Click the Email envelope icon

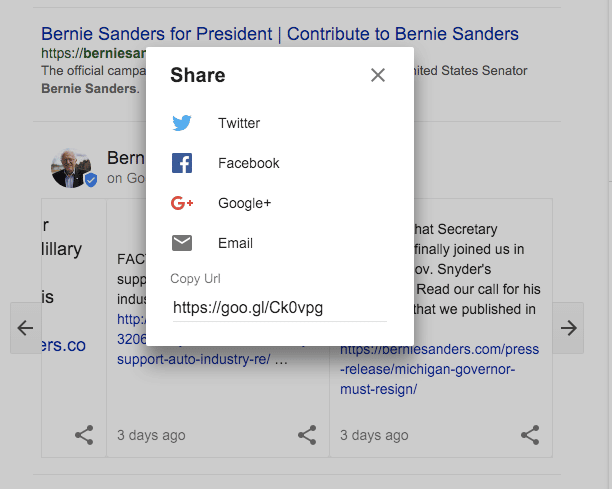(x=182, y=243)
